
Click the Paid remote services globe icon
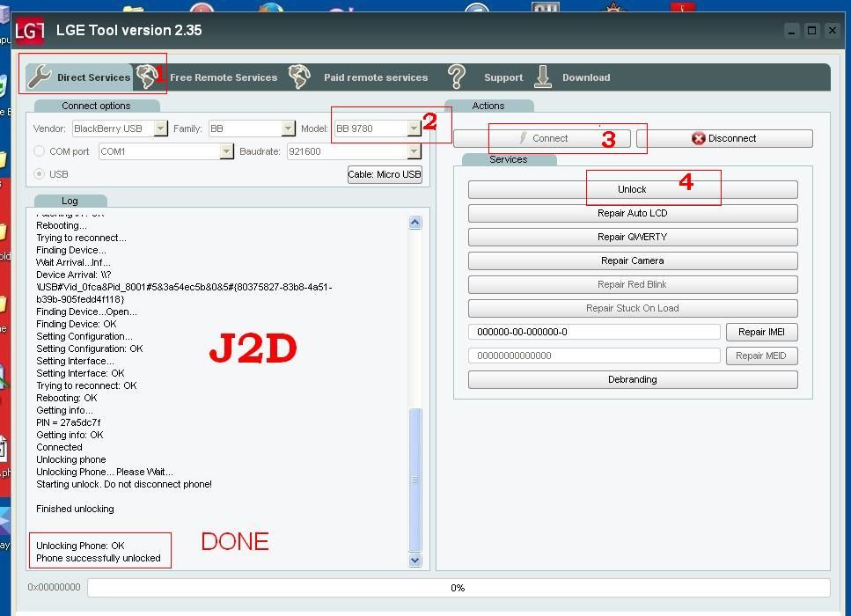[x=299, y=77]
